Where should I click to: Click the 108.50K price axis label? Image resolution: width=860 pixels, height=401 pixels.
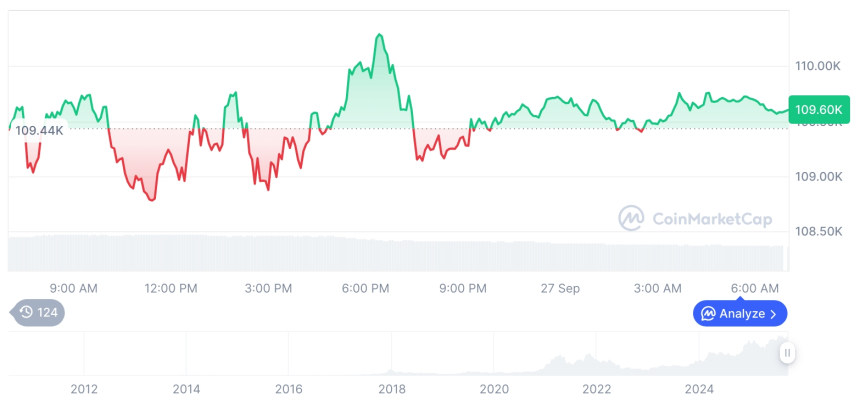817,231
